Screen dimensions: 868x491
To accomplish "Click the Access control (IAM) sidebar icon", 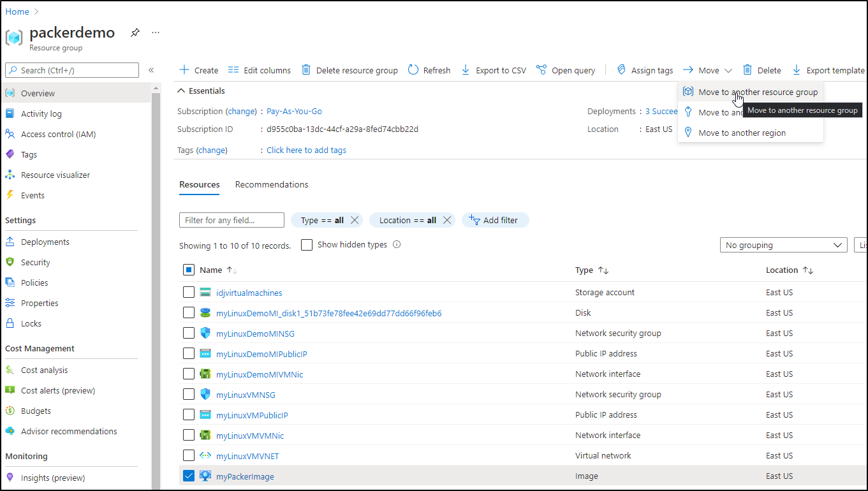I will 10,134.
